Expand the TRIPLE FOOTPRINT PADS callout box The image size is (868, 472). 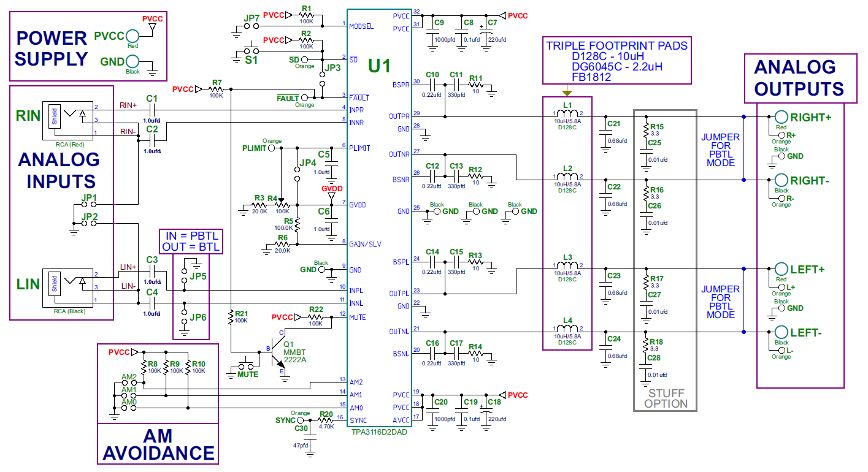[x=616, y=60]
